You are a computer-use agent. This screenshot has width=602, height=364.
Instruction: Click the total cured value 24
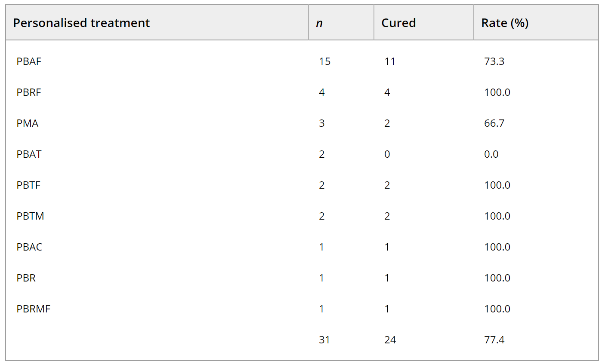pos(390,340)
